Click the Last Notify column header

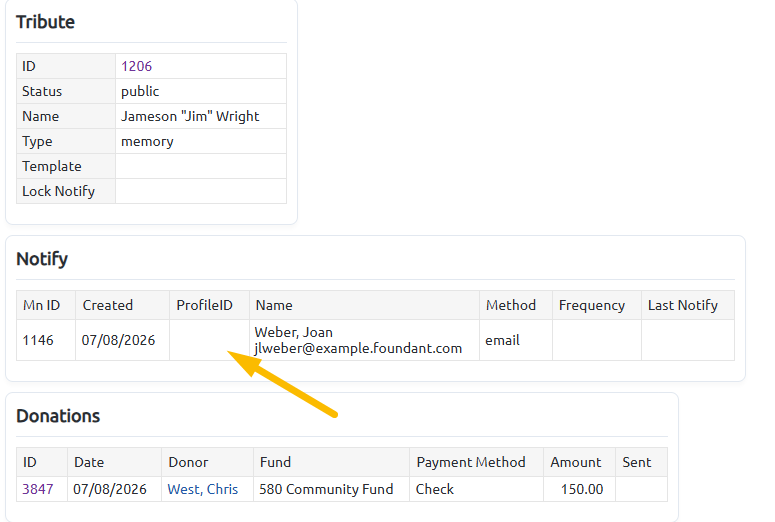tap(688, 305)
